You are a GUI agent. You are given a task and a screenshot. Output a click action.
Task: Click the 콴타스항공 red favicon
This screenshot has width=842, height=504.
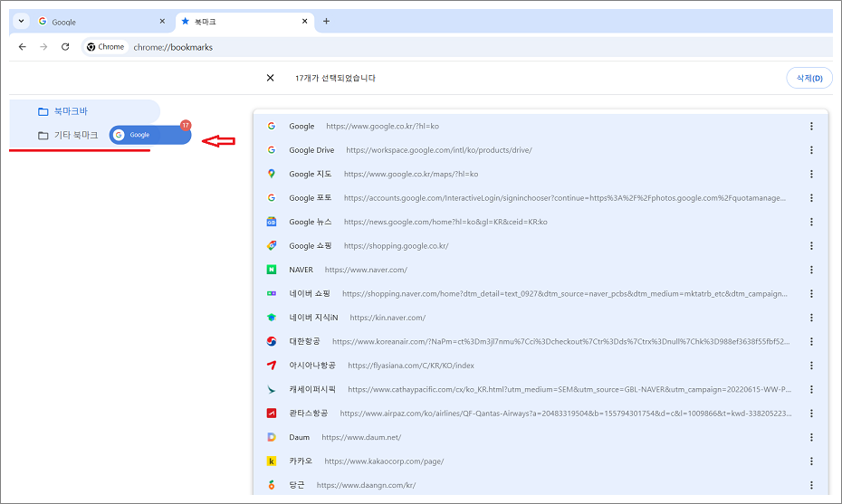click(272, 414)
